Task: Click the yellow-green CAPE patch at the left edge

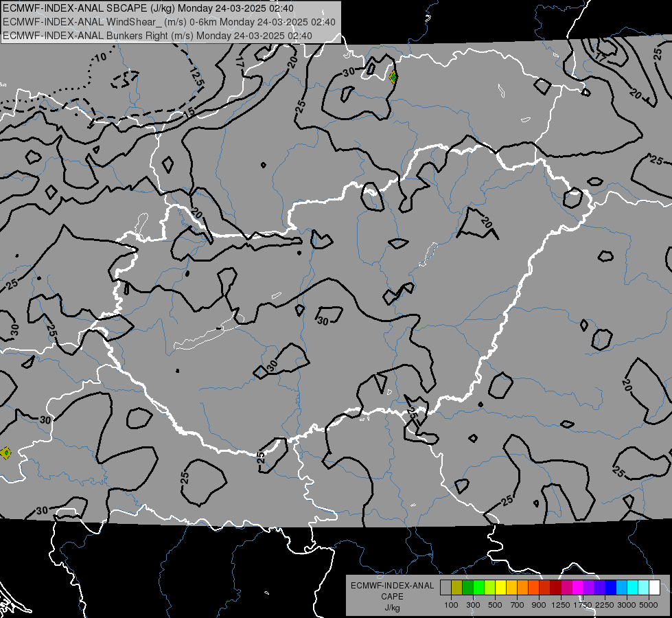Action: coord(5,453)
